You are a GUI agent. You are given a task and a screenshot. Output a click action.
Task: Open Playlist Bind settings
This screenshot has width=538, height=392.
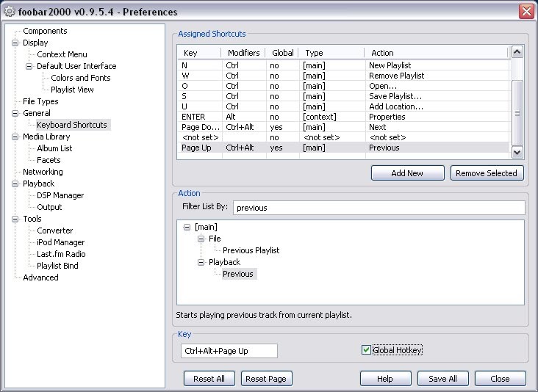point(57,266)
